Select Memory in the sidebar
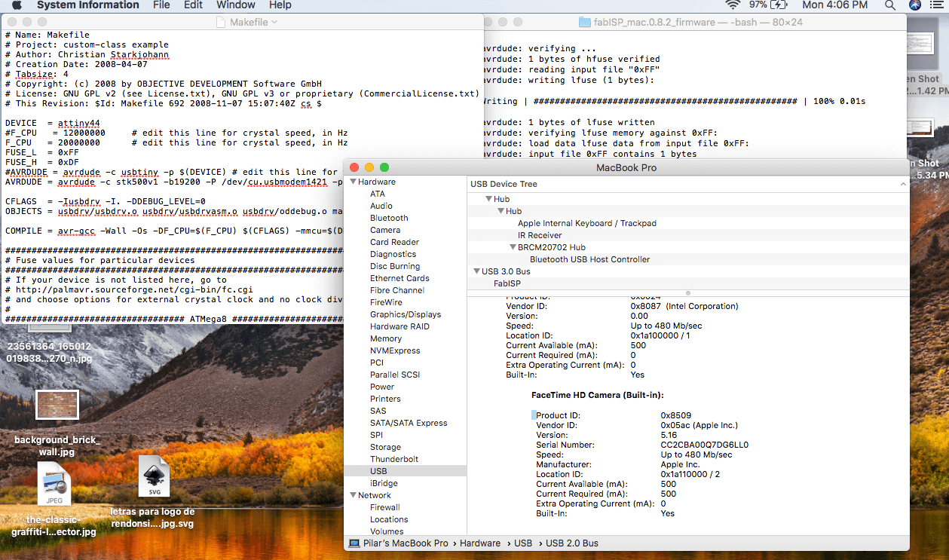This screenshot has width=949, height=560. pos(386,338)
